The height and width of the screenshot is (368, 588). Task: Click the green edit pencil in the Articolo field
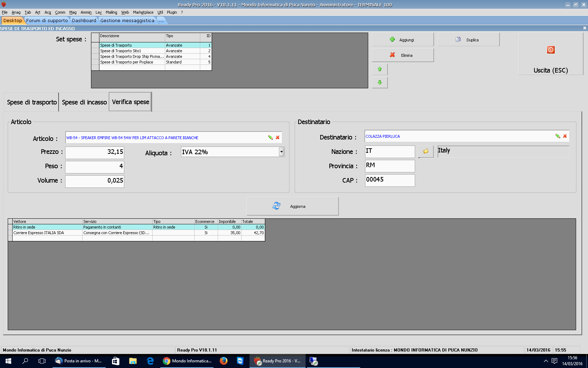coord(271,137)
